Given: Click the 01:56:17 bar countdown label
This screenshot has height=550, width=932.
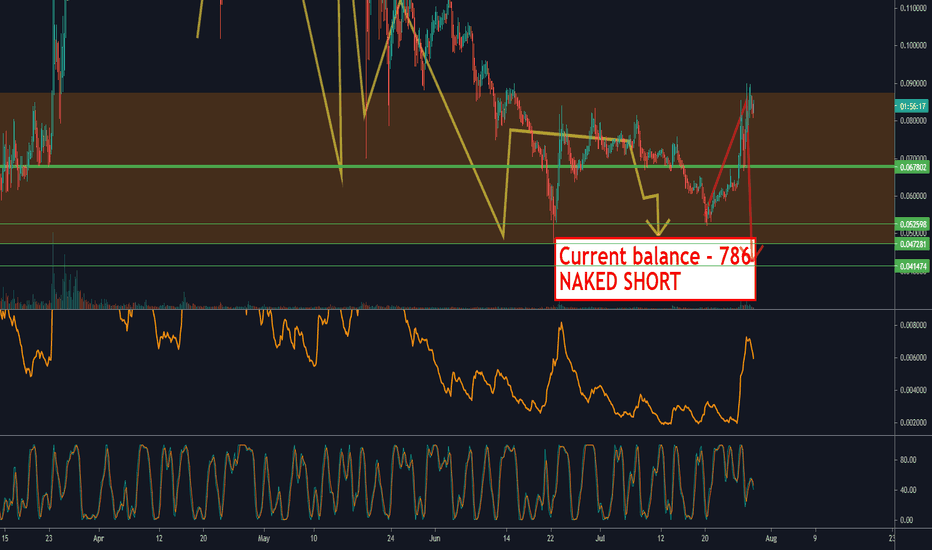Looking at the screenshot, I should click(912, 106).
